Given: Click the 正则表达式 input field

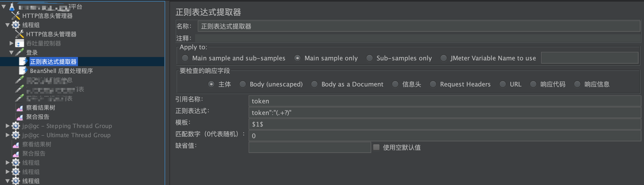Looking at the screenshot, I should pos(445,113).
